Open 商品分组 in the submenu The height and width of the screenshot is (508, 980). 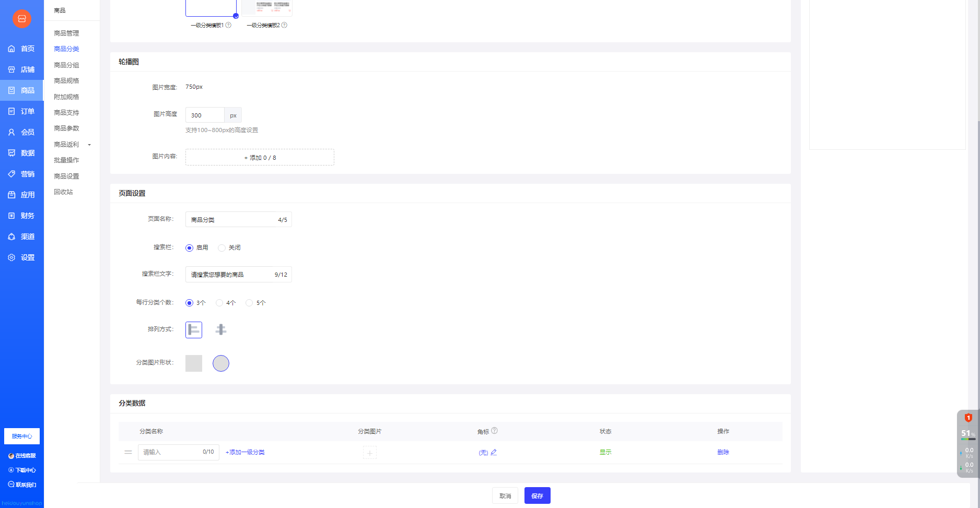[x=66, y=65]
